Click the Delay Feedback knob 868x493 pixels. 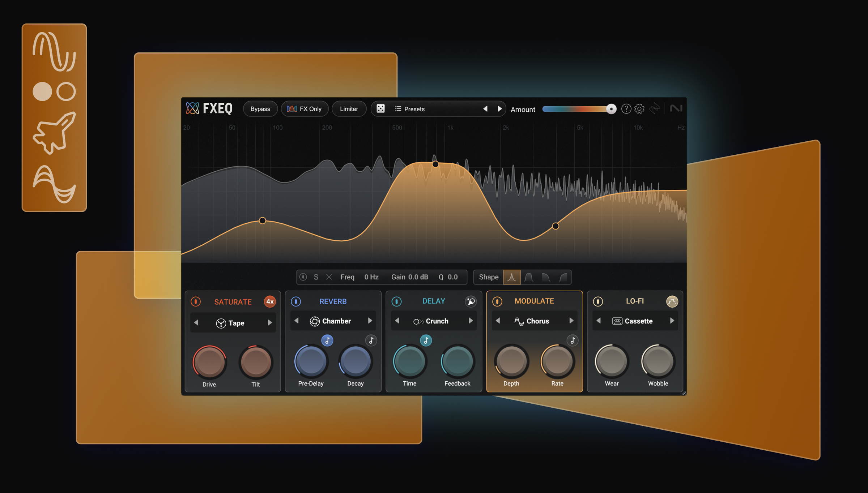point(458,361)
